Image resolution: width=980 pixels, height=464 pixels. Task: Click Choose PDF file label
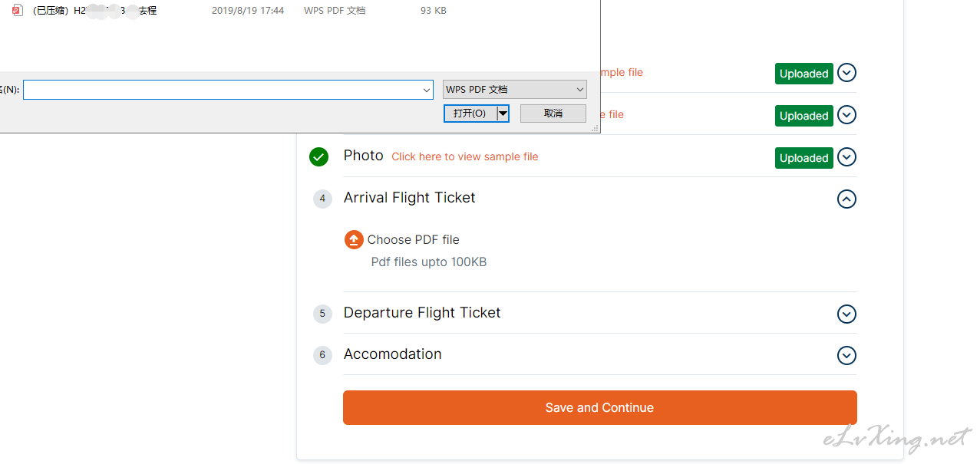tap(414, 240)
